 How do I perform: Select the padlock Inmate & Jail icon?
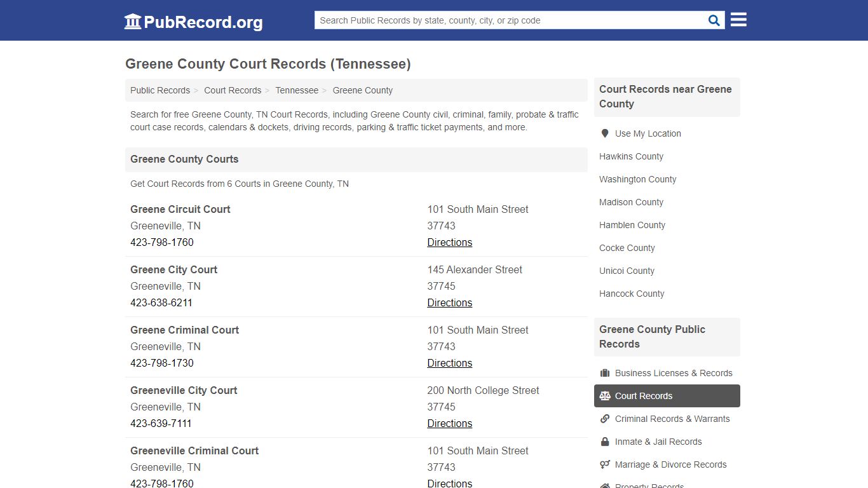click(x=604, y=442)
